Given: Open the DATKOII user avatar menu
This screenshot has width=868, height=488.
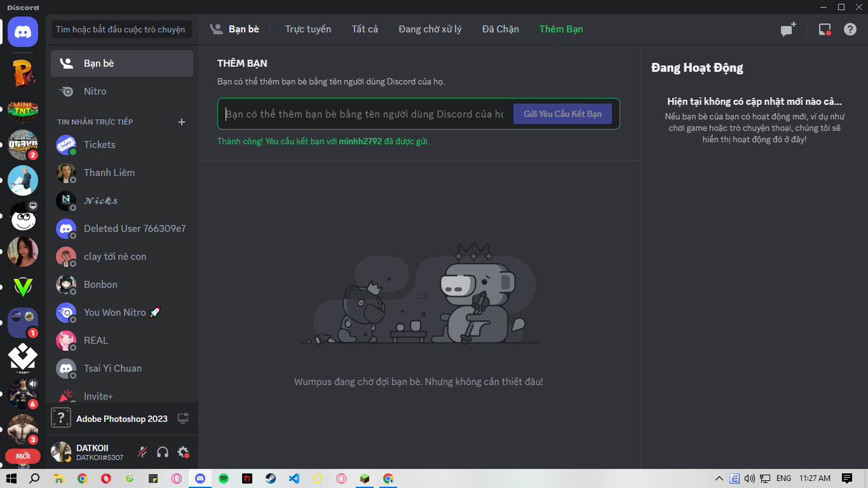Looking at the screenshot, I should (61, 452).
